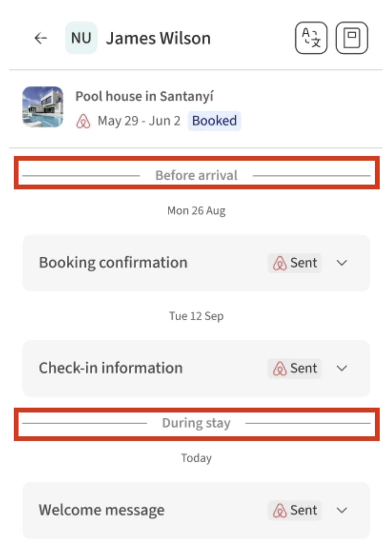Expand the Check-in information message

[342, 368]
